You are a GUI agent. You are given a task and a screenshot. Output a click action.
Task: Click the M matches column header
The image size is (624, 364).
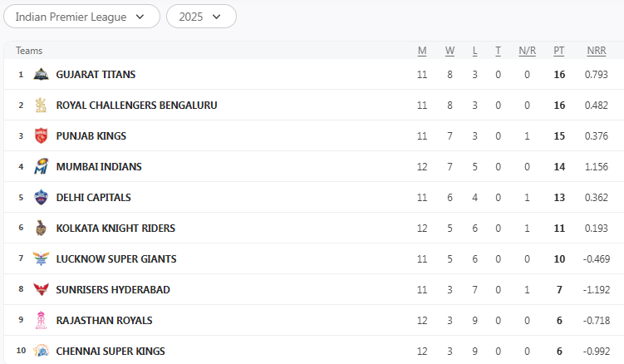(x=422, y=51)
